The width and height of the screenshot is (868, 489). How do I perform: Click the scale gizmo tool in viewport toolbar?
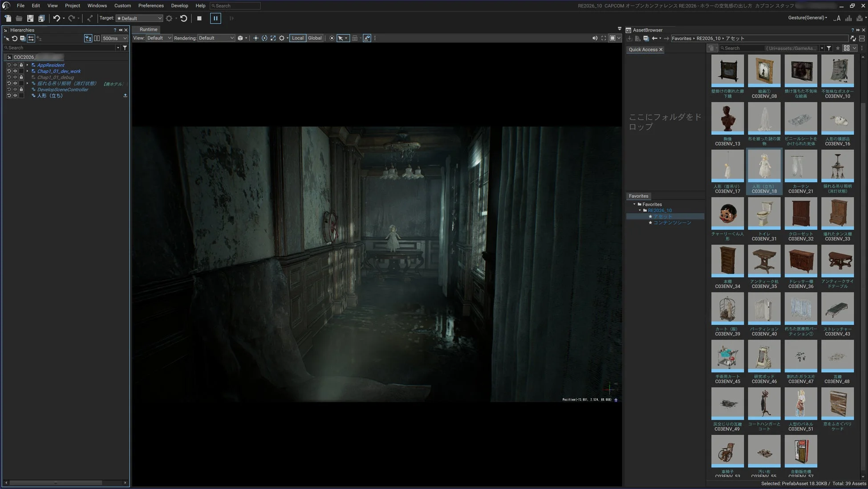273,38
